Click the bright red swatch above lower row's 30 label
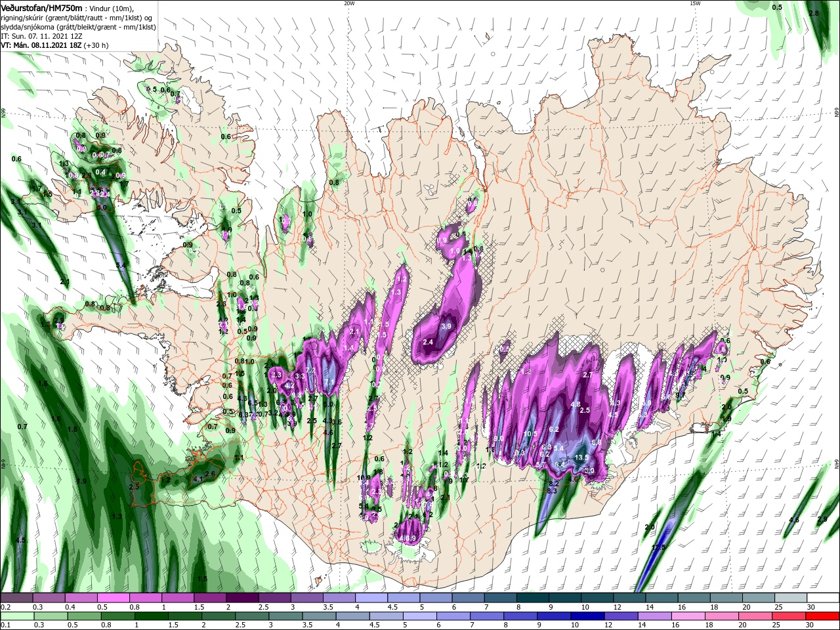The width and height of the screenshot is (840, 630). (x=824, y=616)
